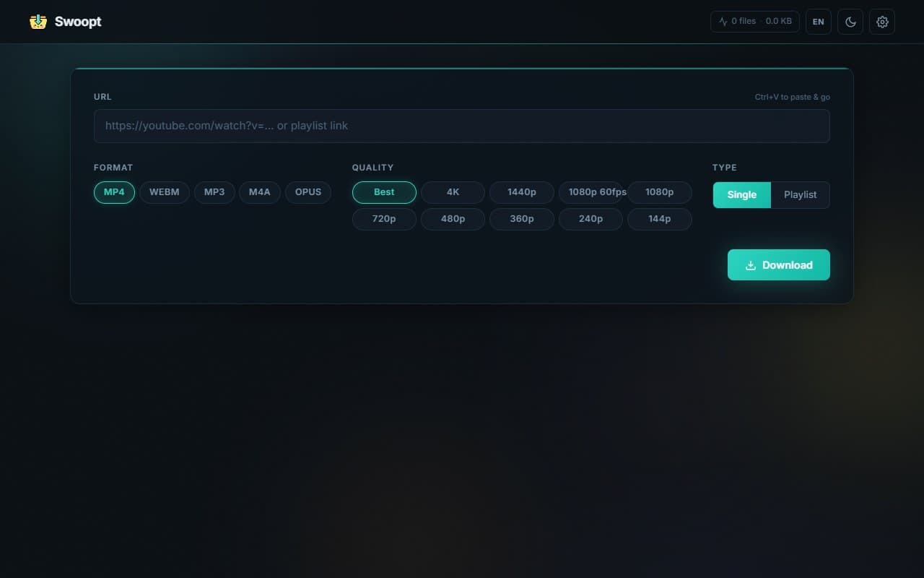Toggle dark mode moon icon

(x=850, y=22)
